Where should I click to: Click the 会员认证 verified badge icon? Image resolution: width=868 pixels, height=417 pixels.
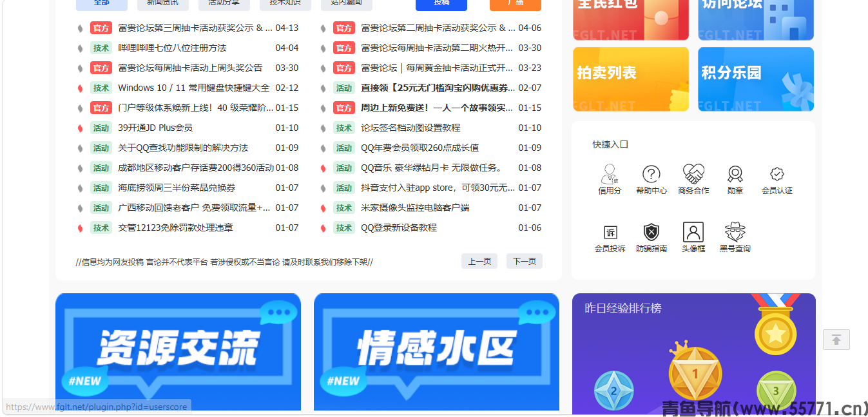click(x=777, y=174)
